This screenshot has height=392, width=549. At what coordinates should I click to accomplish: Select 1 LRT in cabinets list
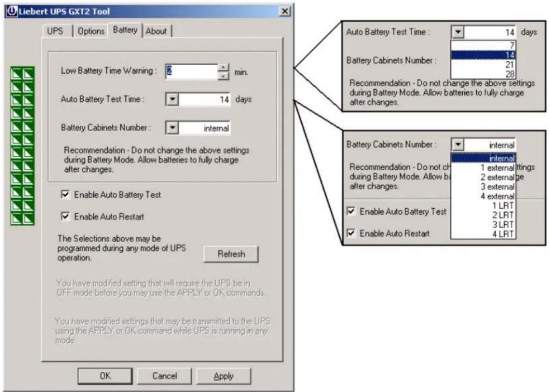483,206
